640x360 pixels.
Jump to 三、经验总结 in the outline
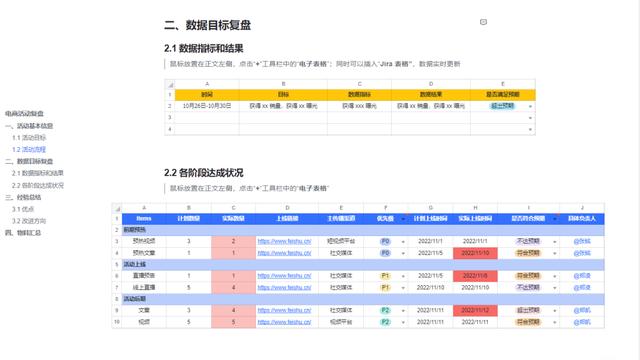coord(23,197)
